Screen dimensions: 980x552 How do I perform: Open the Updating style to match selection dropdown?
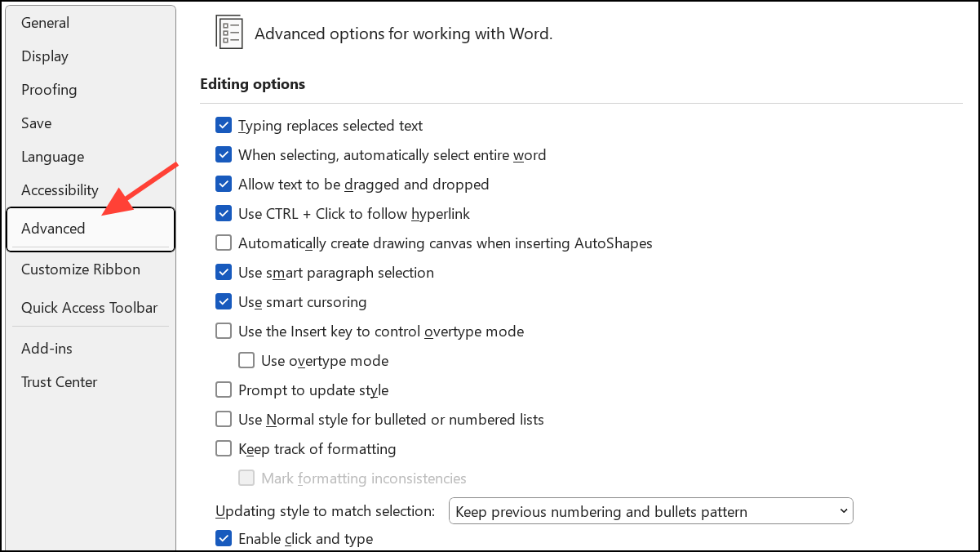[x=843, y=510]
